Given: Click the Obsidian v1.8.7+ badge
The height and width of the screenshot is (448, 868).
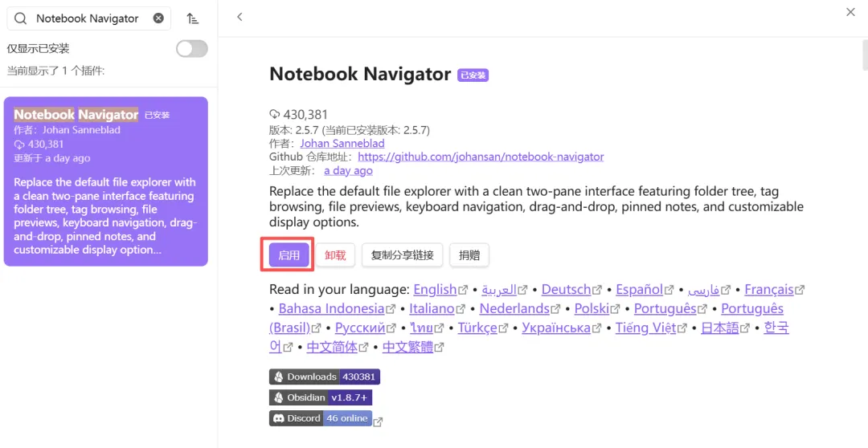Looking at the screenshot, I should point(321,397).
